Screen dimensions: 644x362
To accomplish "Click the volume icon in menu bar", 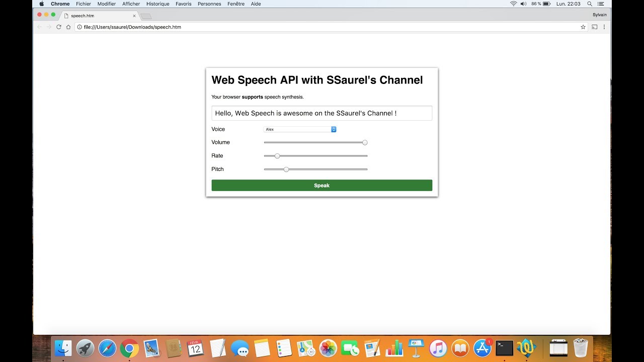I will click(x=523, y=4).
